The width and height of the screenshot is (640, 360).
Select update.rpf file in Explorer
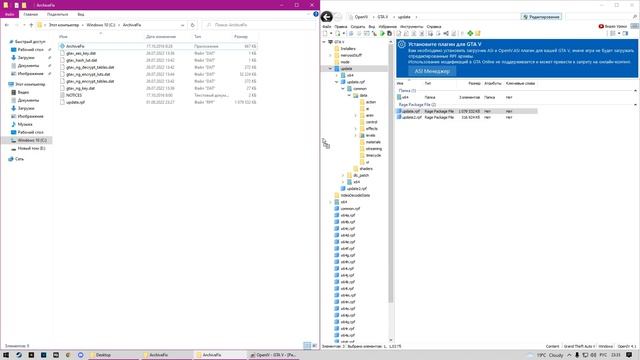coord(158,102)
